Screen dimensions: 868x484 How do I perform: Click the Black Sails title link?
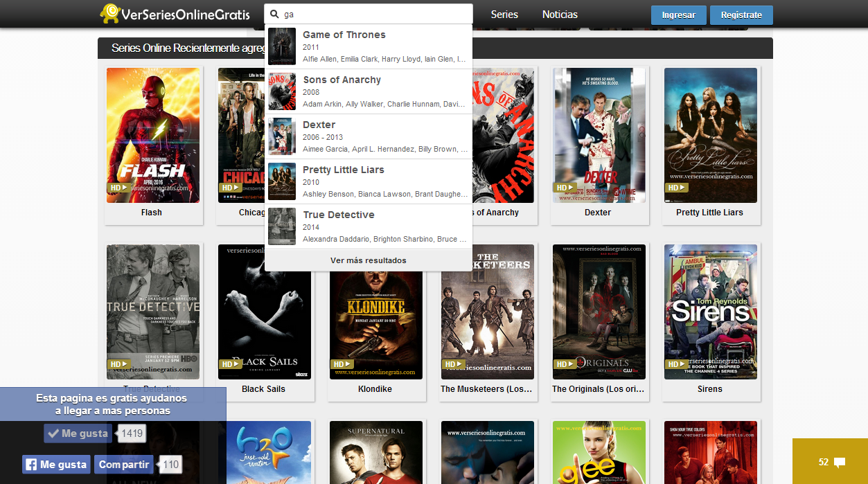[263, 389]
